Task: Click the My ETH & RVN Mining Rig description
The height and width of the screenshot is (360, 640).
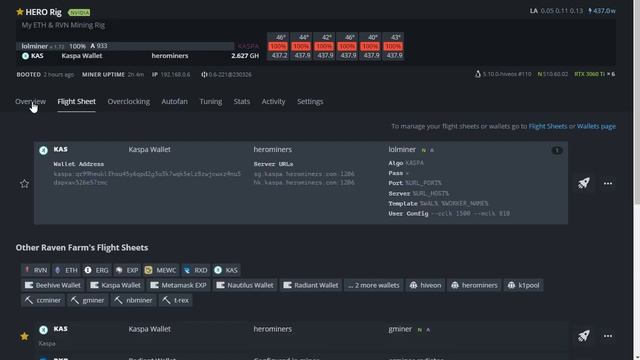Action: (x=63, y=25)
